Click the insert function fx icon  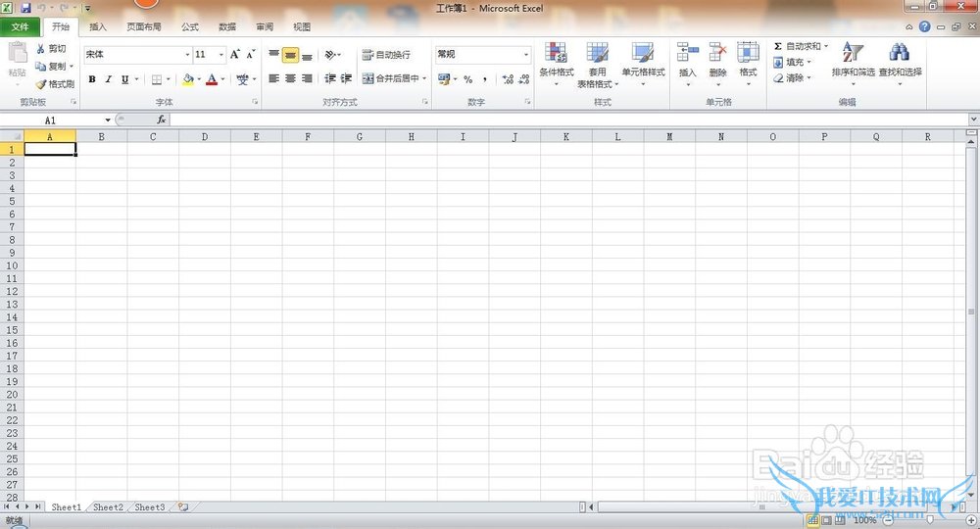click(x=162, y=120)
